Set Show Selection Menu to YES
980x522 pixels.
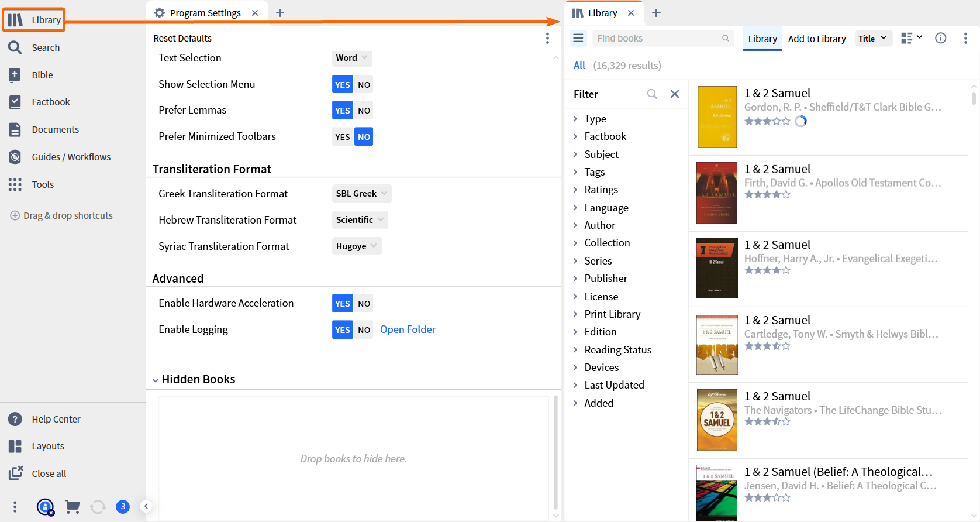[343, 84]
